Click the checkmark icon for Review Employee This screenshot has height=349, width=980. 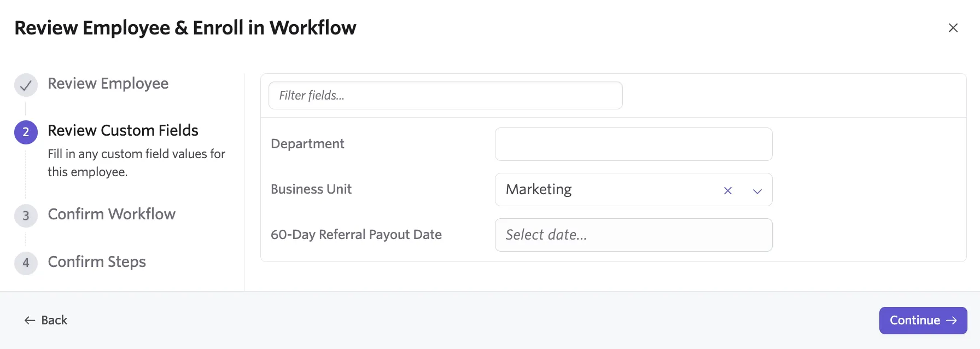click(x=26, y=85)
